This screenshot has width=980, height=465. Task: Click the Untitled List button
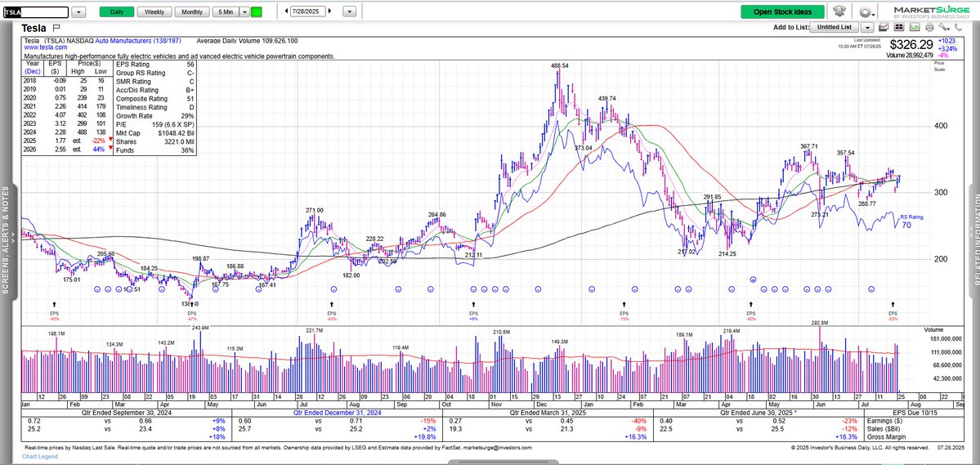click(x=835, y=27)
